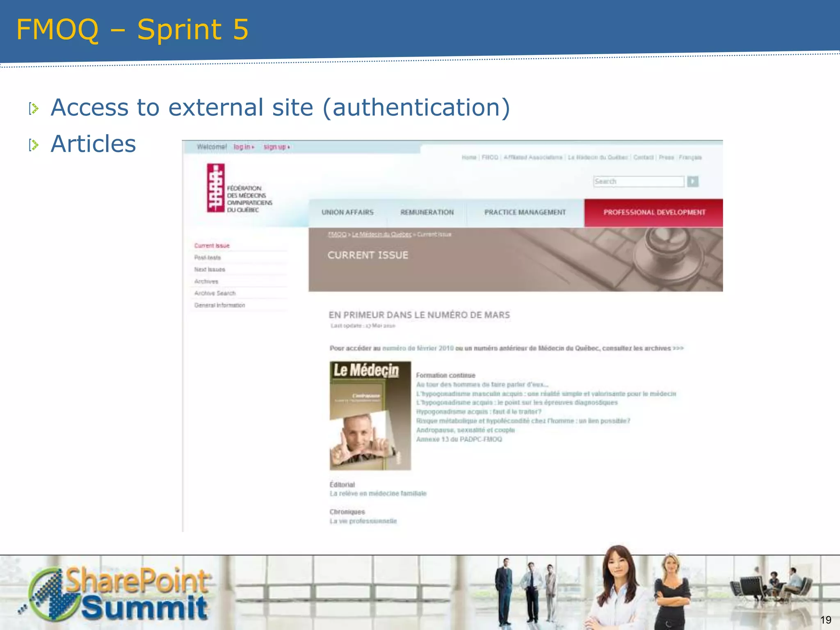
Task: Select Post-tests in the sidebar
Action: (x=208, y=258)
